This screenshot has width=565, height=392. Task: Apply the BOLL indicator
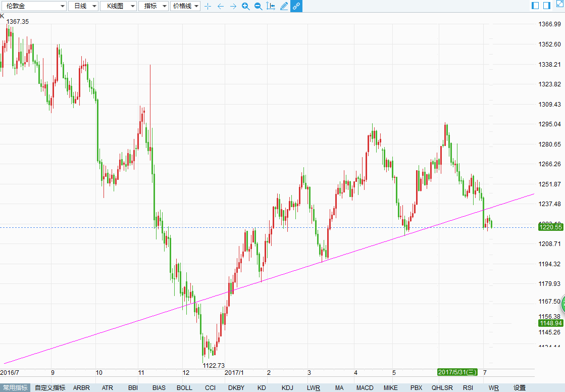184,387
